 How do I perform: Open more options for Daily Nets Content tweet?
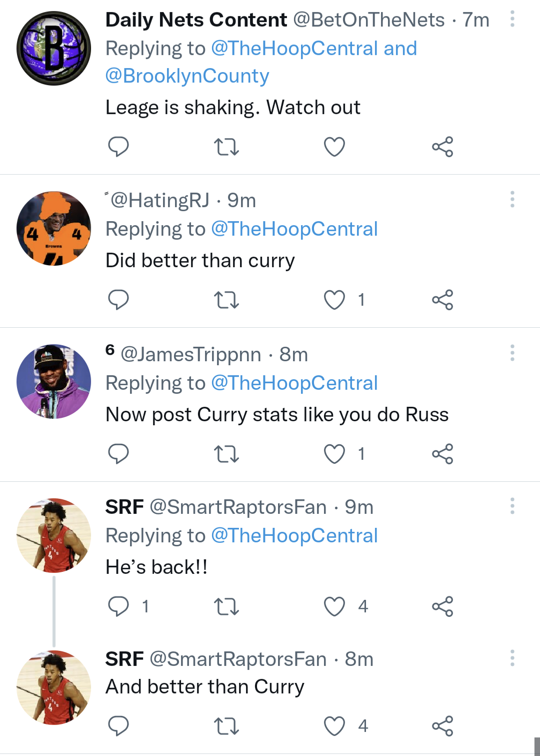click(x=512, y=19)
